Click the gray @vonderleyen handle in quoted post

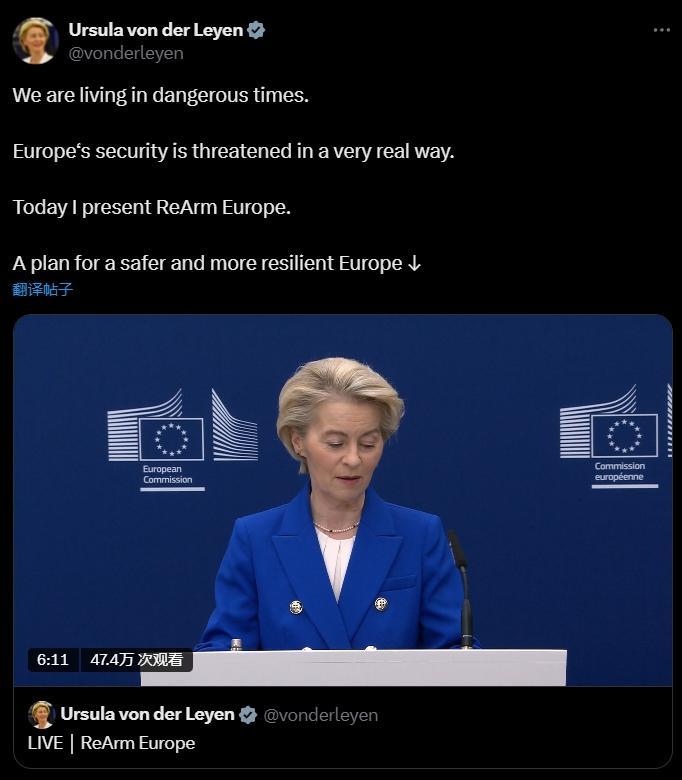[x=320, y=715]
